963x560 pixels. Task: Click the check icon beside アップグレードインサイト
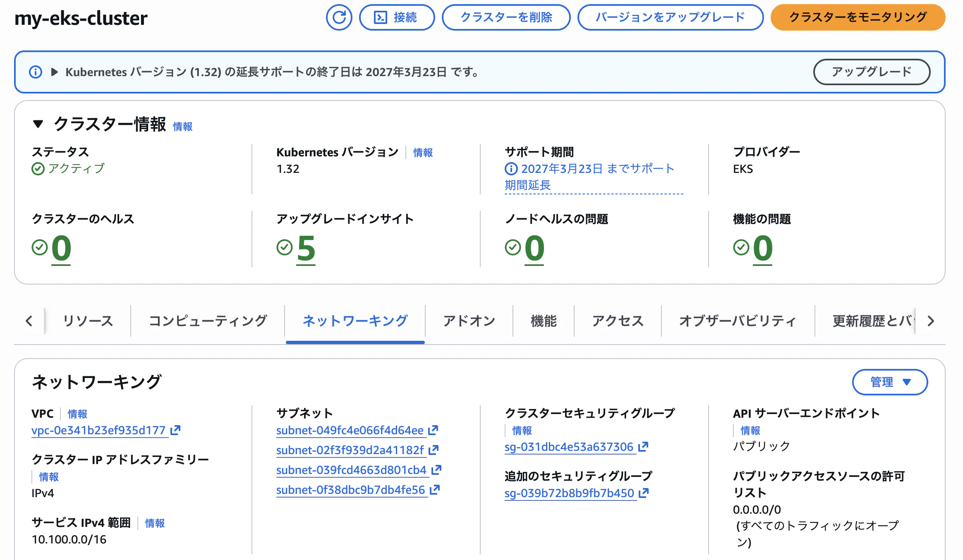pyautogui.click(x=285, y=247)
